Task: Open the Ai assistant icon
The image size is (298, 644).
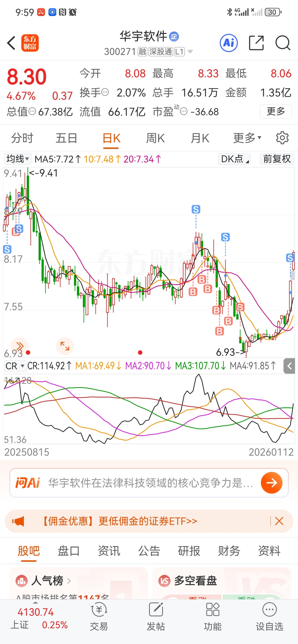Action: click(229, 43)
